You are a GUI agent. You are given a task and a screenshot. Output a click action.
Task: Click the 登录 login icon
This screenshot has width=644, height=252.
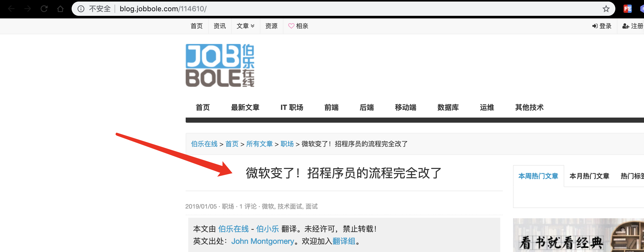[595, 26]
